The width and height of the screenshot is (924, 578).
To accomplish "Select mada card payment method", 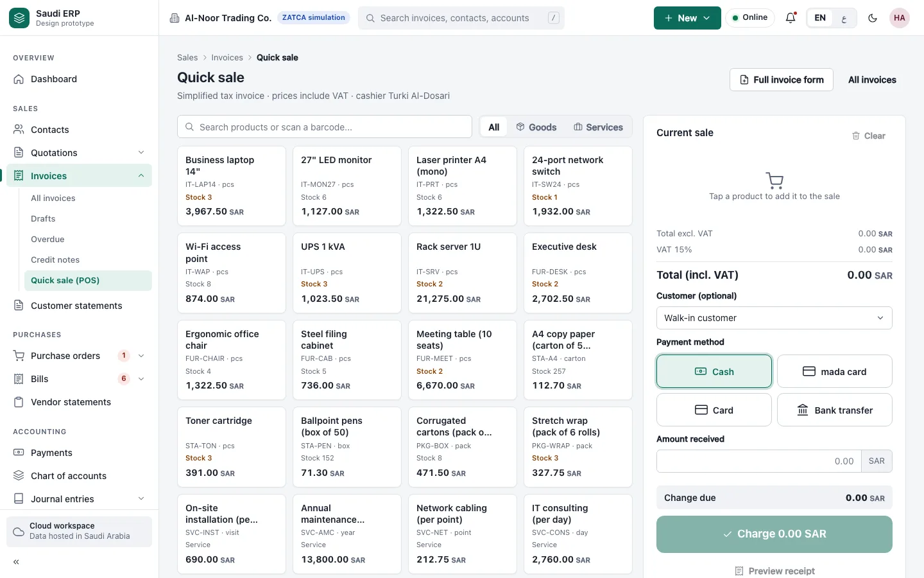I will pyautogui.click(x=835, y=371).
